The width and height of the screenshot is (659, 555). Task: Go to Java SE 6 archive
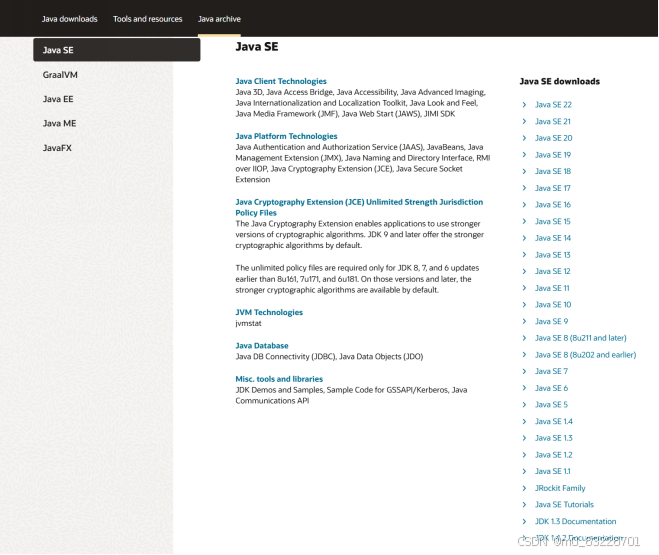click(551, 388)
